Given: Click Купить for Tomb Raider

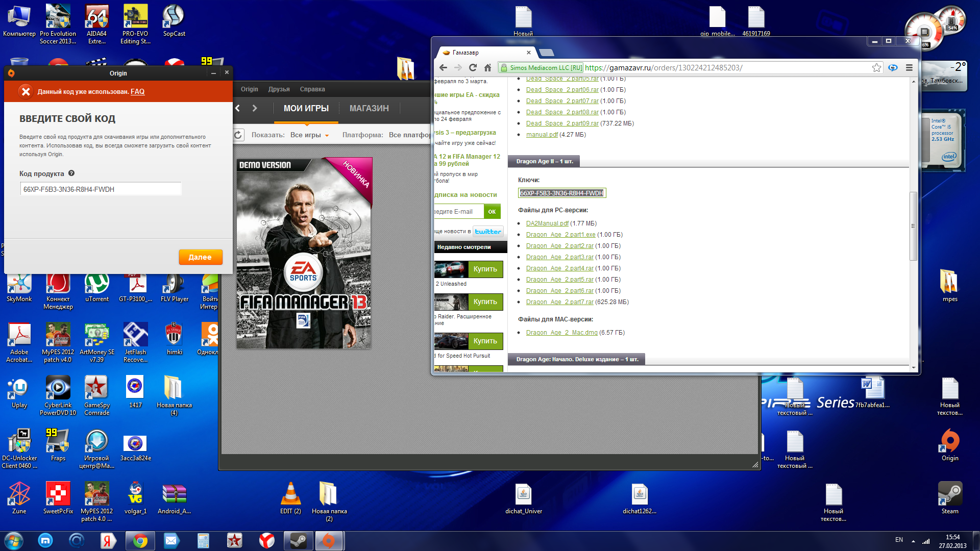Looking at the screenshot, I should tap(485, 302).
